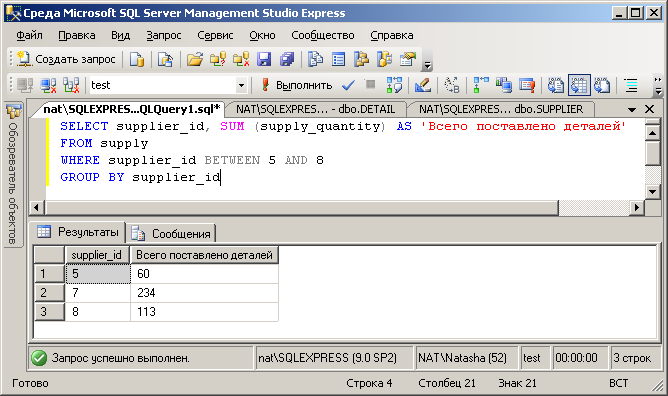
Task: Switch to the dbo.SUPPLIER tab
Action: pos(501,109)
